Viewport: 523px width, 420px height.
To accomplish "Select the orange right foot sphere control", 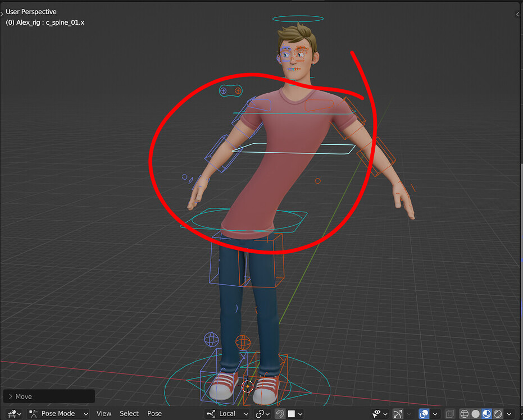I will click(243, 343).
